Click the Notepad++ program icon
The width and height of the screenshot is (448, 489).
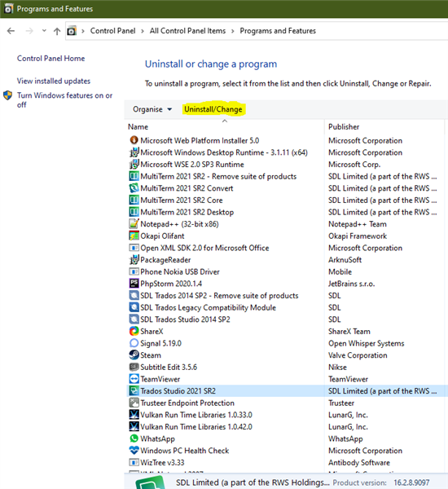tap(134, 223)
